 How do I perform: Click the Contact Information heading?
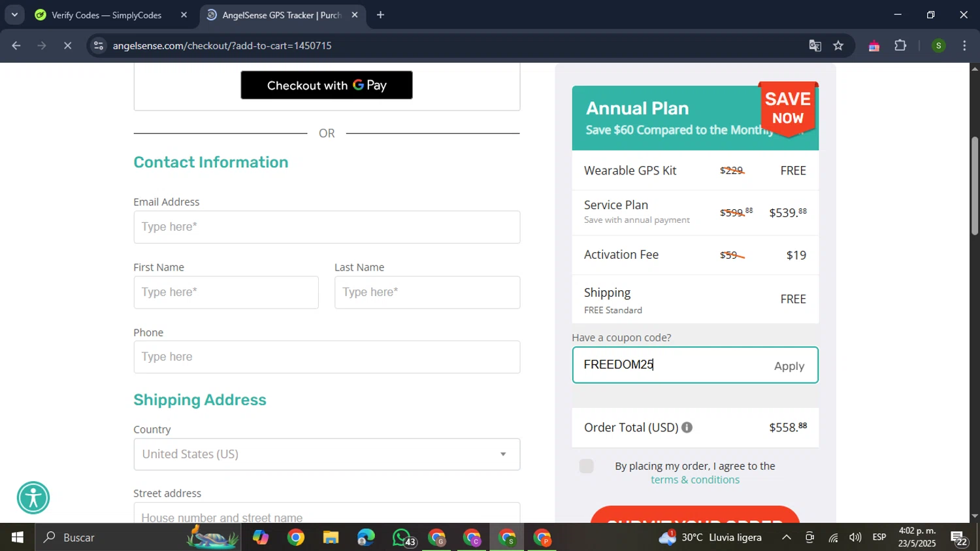[x=211, y=162]
